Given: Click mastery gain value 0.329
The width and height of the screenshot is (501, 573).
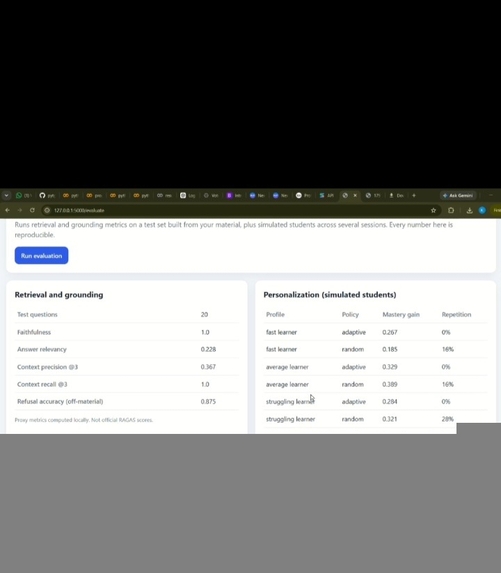Looking at the screenshot, I should coord(390,367).
